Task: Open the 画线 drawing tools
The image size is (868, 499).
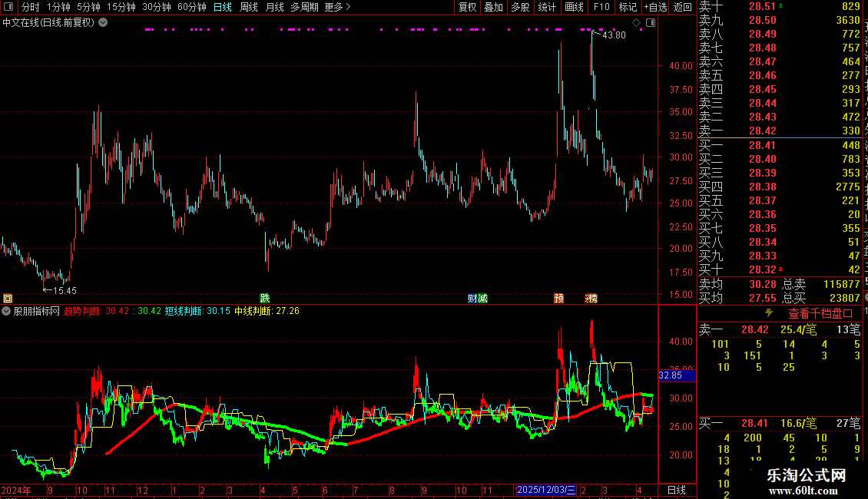Action: coord(574,7)
